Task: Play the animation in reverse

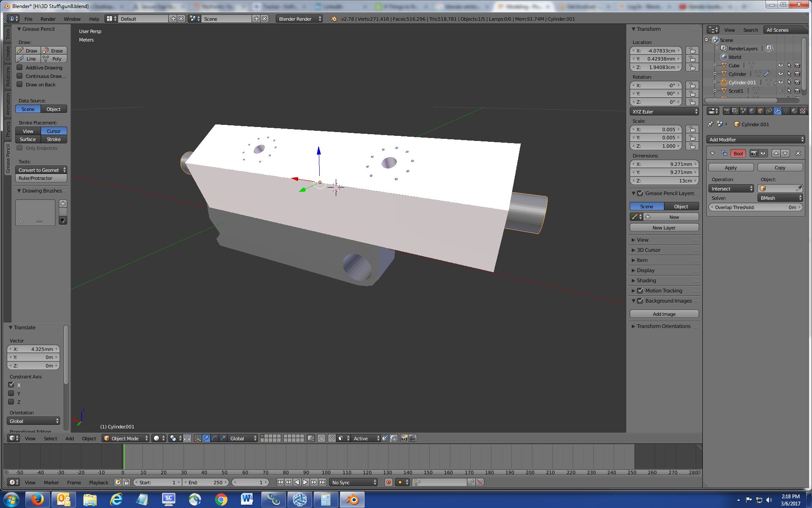Action: coord(297,482)
